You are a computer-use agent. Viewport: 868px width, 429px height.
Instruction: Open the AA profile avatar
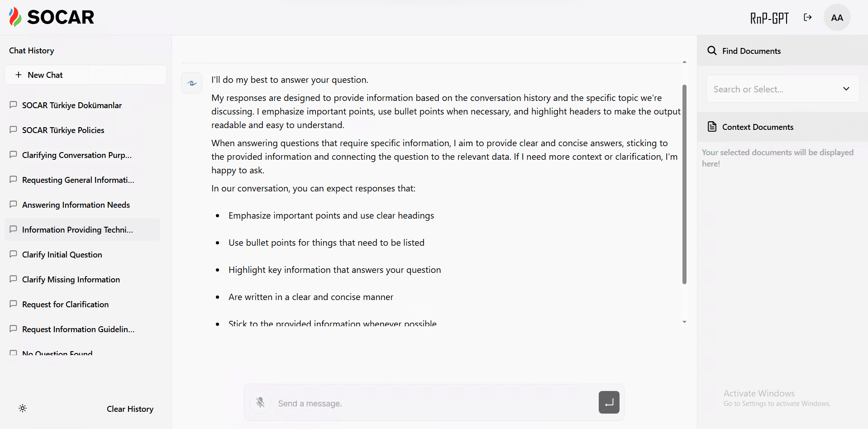tap(837, 17)
